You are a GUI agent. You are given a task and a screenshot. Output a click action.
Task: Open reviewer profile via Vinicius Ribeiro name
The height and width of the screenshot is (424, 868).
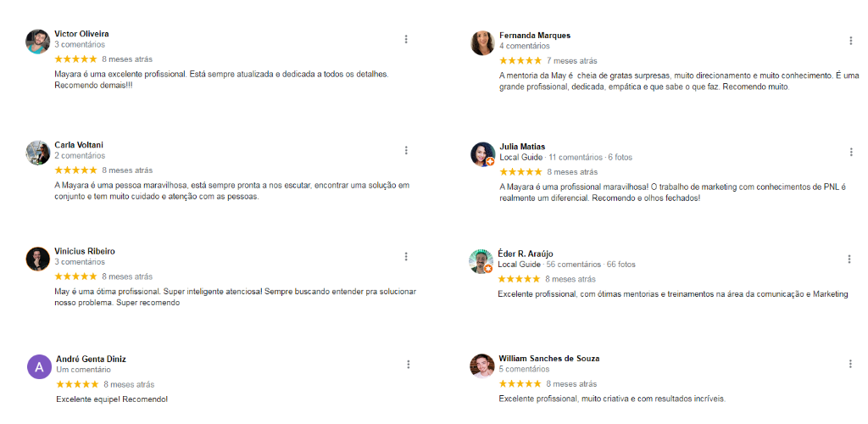tap(84, 251)
